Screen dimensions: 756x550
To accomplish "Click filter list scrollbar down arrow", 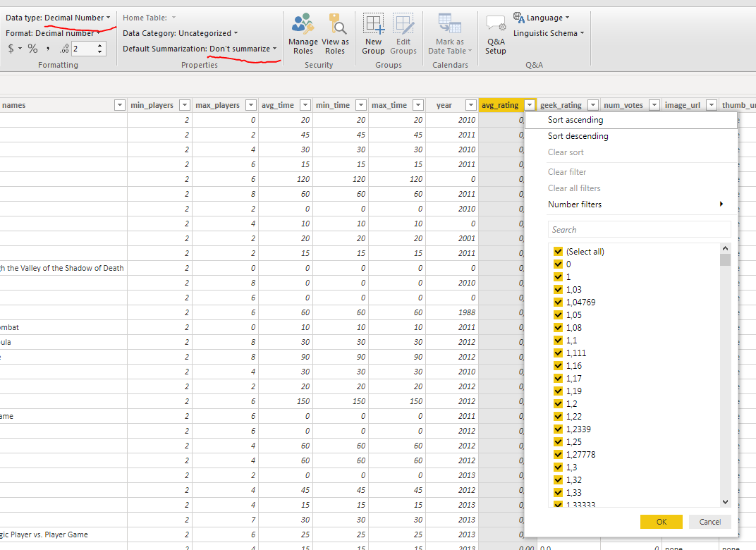I will 725,502.
